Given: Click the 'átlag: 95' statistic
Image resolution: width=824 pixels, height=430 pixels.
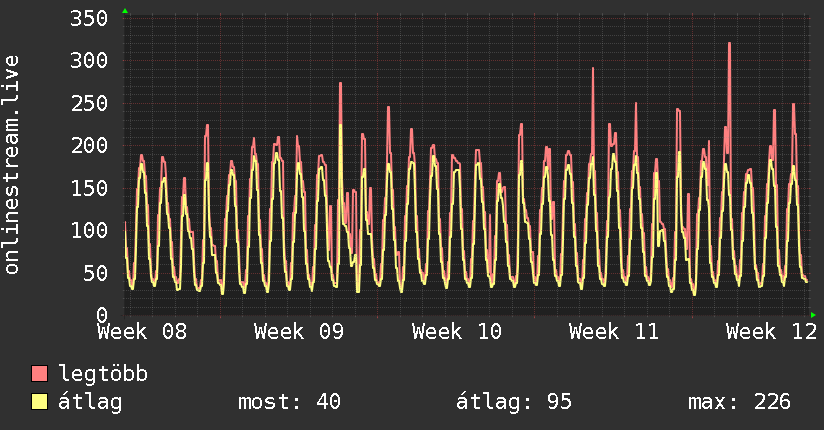Looking at the screenshot, I should pyautogui.click(x=513, y=402).
